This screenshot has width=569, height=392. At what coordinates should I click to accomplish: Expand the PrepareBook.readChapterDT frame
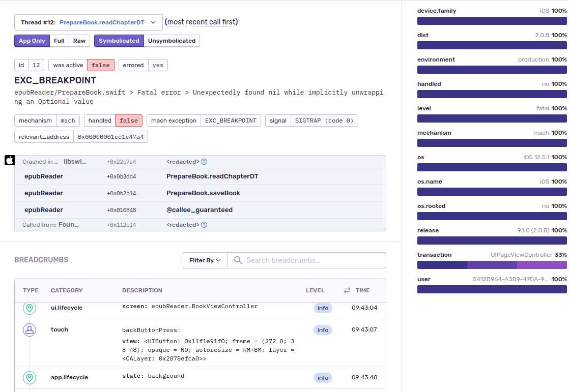tap(201, 176)
